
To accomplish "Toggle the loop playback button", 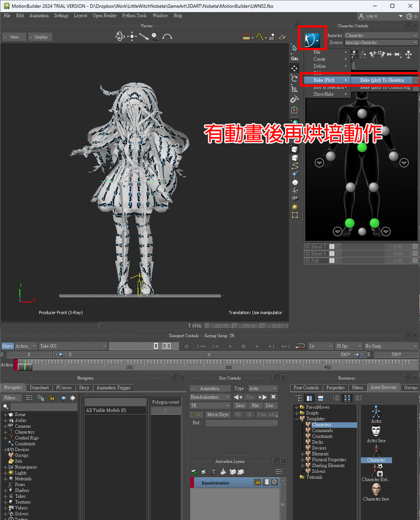I will 300,346.
